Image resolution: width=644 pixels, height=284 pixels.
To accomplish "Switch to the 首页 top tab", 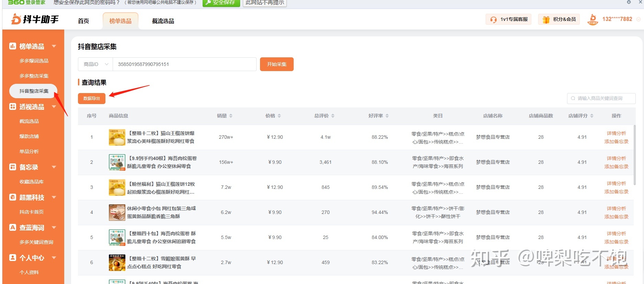I will point(83,21).
